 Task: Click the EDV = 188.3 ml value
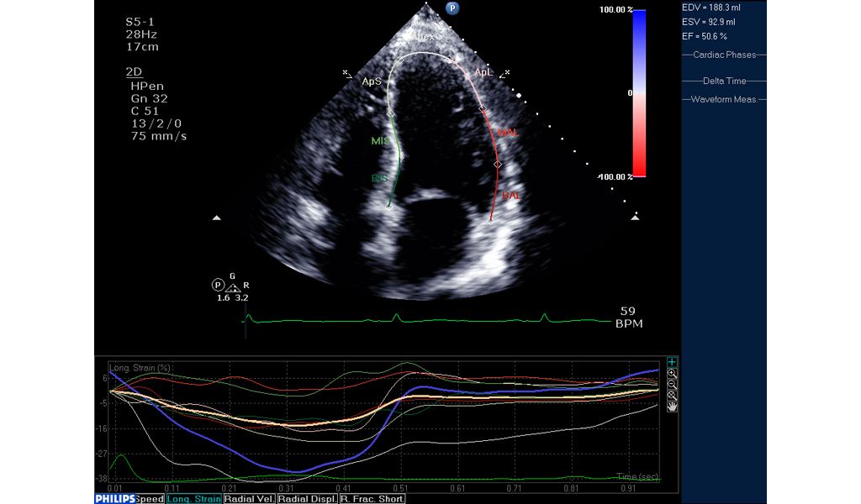[x=711, y=8]
